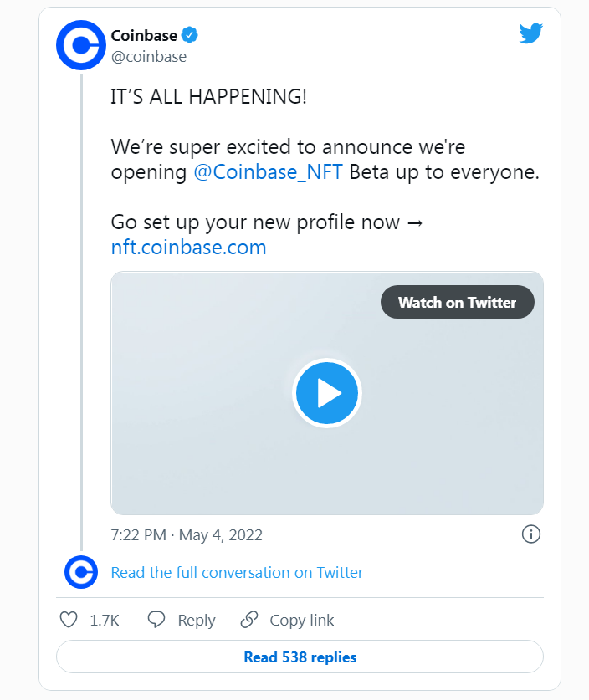Open the tweet info circle icon
This screenshot has width=589, height=700.
pos(531,534)
